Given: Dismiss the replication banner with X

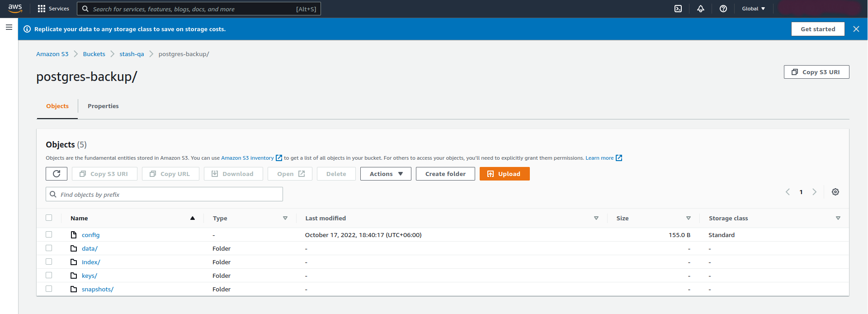Looking at the screenshot, I should tap(856, 29).
